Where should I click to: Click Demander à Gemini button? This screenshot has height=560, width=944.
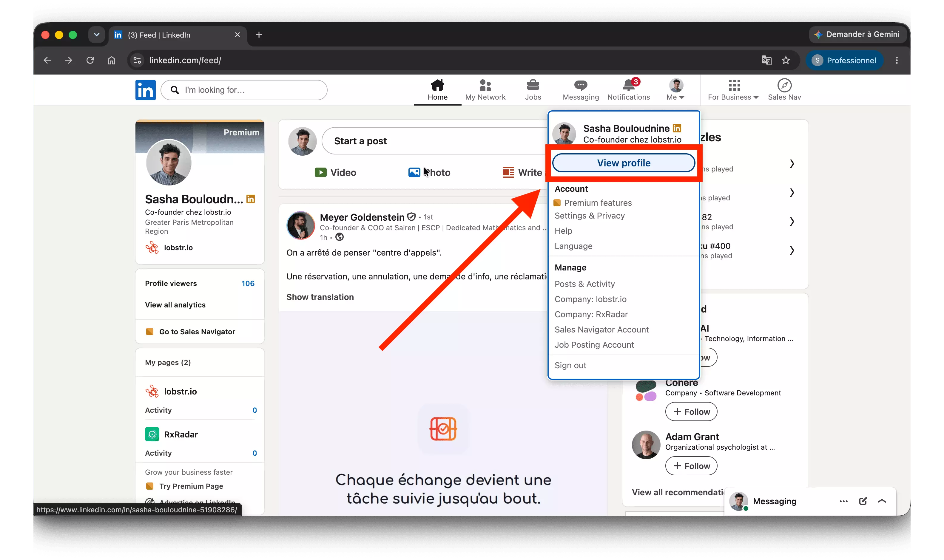[857, 34]
